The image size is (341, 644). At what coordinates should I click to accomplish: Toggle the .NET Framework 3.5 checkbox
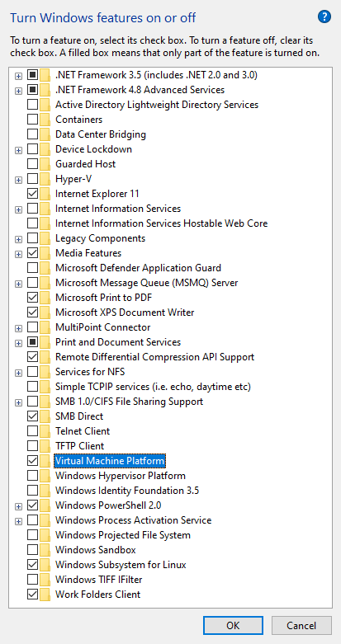(32, 75)
